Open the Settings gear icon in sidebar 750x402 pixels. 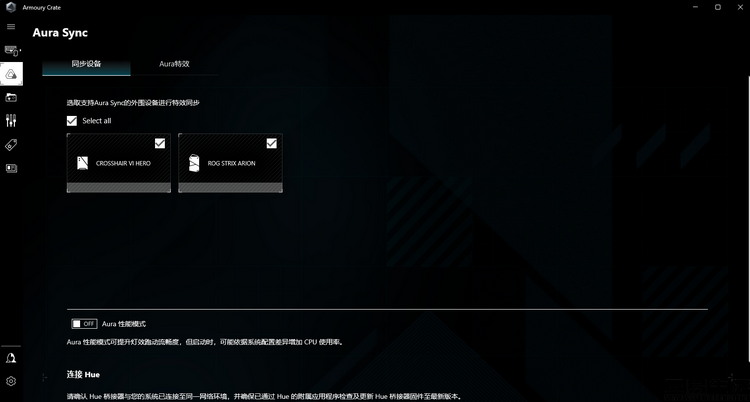click(x=11, y=381)
